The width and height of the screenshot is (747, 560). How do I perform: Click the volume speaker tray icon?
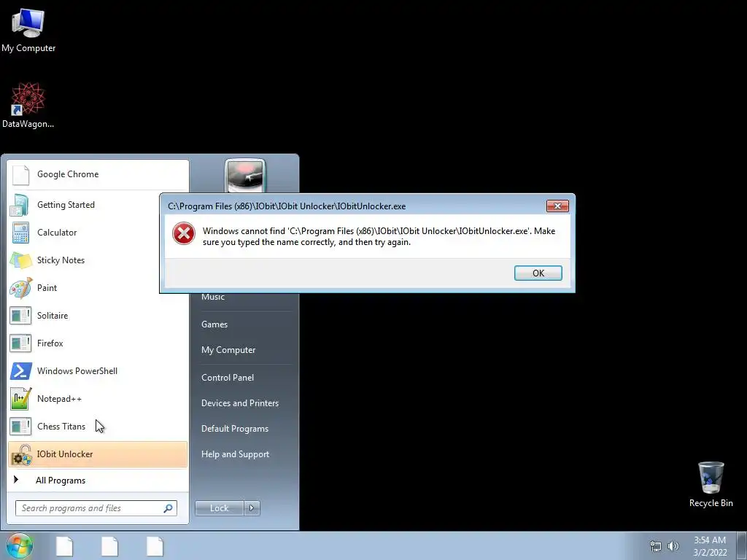673,546
